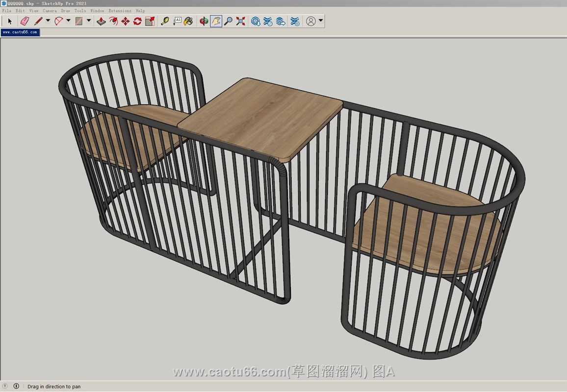Choose the Move tool with red arrows
The width and height of the screenshot is (567, 392).
125,21
